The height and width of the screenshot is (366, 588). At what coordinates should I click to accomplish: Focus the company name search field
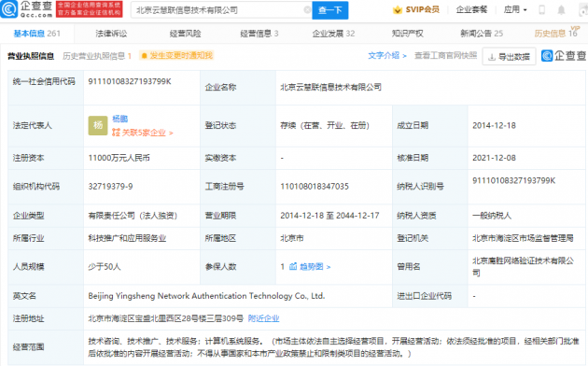tap(221, 10)
